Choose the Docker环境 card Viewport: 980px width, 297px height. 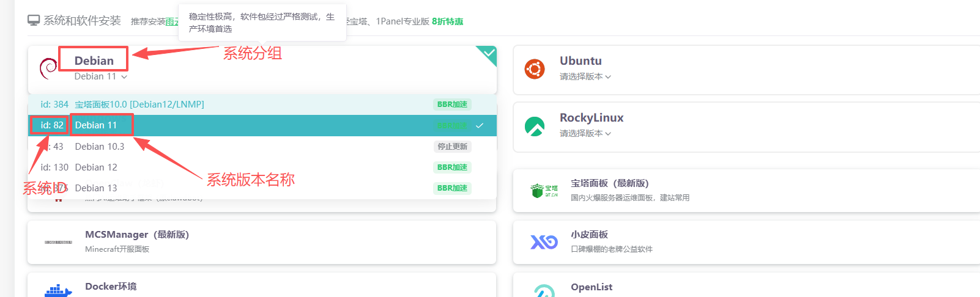pos(262,285)
